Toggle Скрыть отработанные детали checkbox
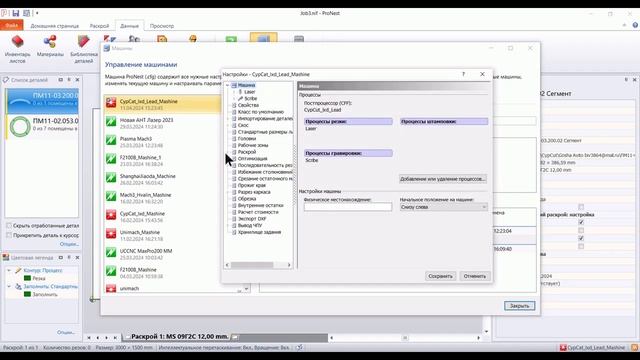This screenshot has height=360, width=640. pyautogui.click(x=9, y=225)
